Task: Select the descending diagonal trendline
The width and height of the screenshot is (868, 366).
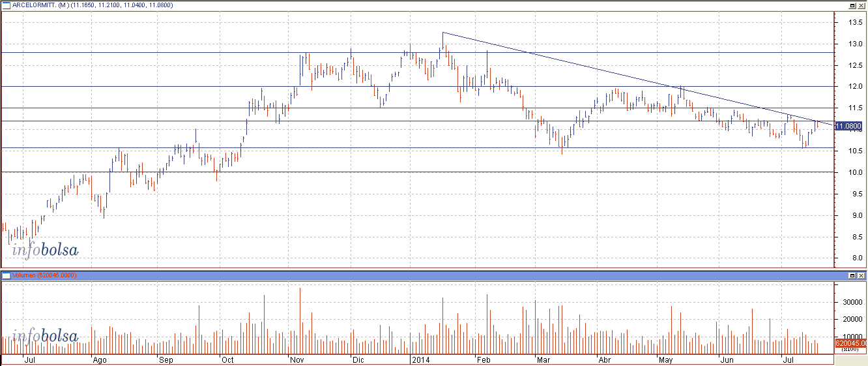Action: [x=586, y=67]
